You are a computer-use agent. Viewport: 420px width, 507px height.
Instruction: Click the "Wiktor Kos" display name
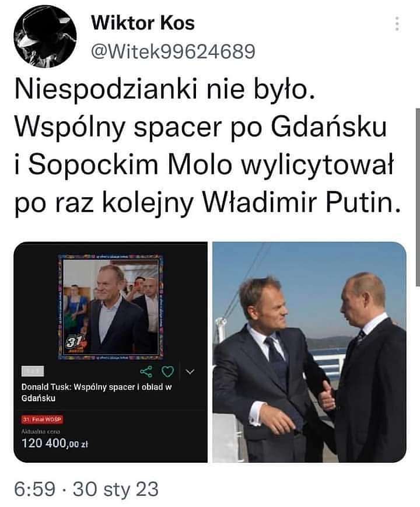143,23
